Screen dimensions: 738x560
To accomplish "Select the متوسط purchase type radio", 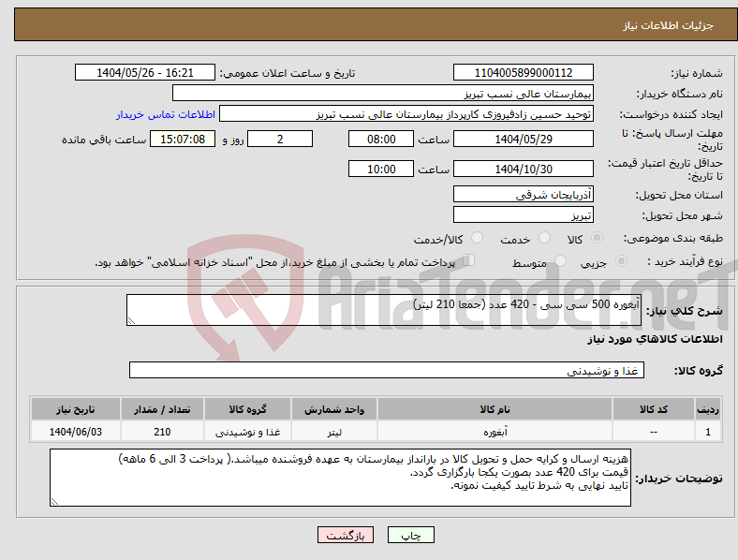I will tap(560, 260).
